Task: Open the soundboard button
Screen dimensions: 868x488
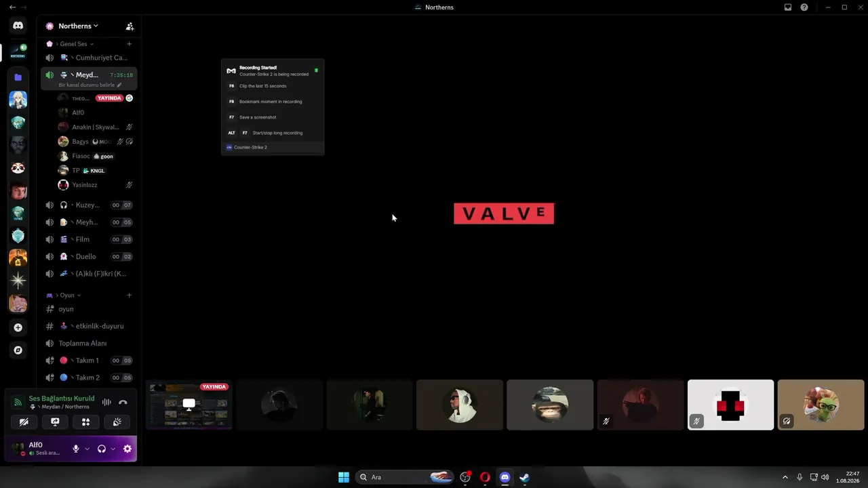Action: click(117, 422)
